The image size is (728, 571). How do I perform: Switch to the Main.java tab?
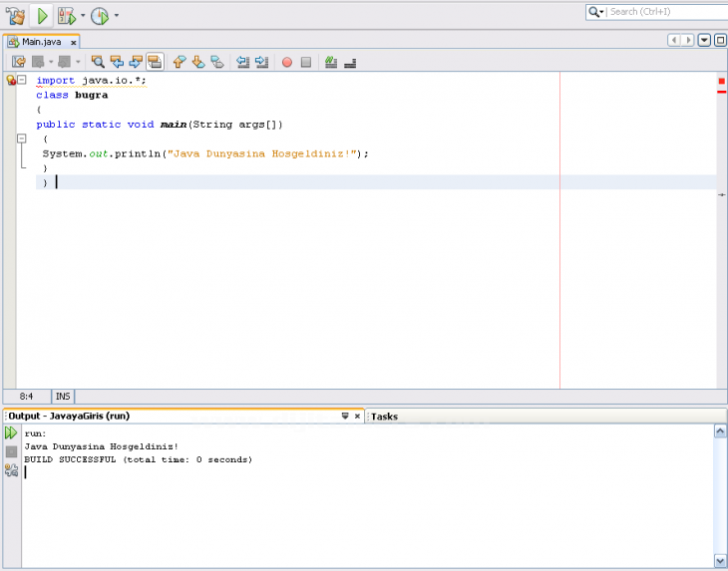(41, 42)
